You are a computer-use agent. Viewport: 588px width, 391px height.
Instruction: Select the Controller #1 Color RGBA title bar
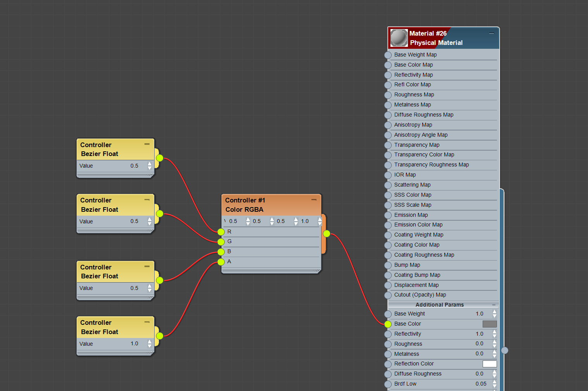[x=271, y=205]
